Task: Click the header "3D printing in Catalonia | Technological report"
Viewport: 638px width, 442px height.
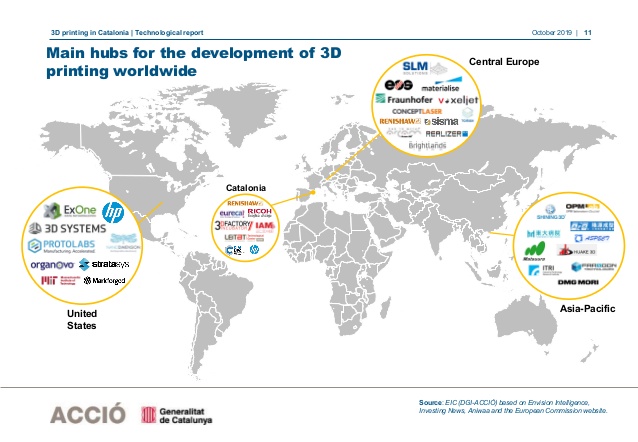Action: (127, 33)
